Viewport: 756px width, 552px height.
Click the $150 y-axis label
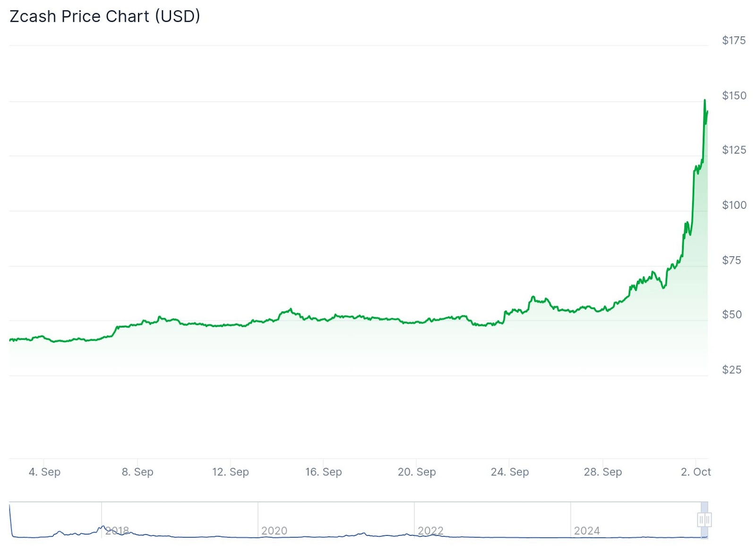click(x=734, y=95)
